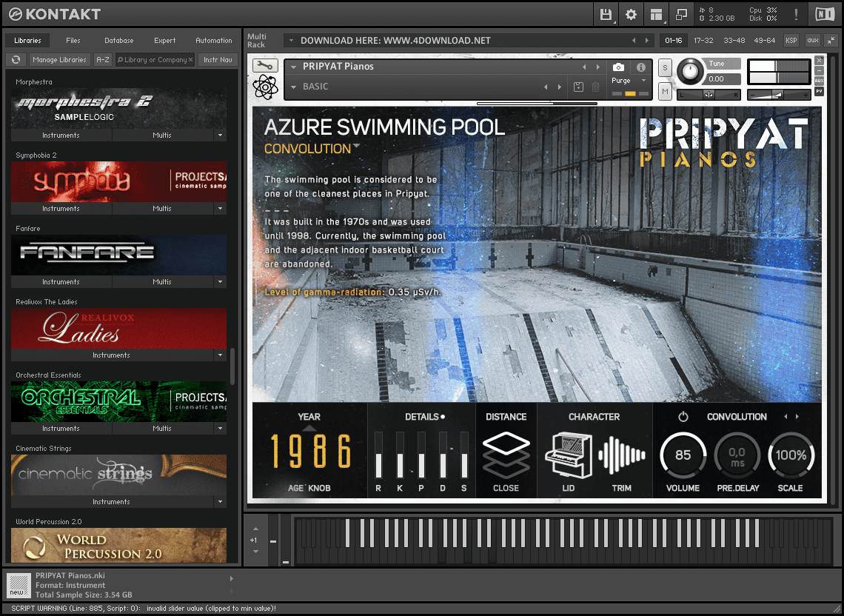Viewport: 844px width, 616px height.
Task: Click Instr Nav button
Action: pos(218,60)
